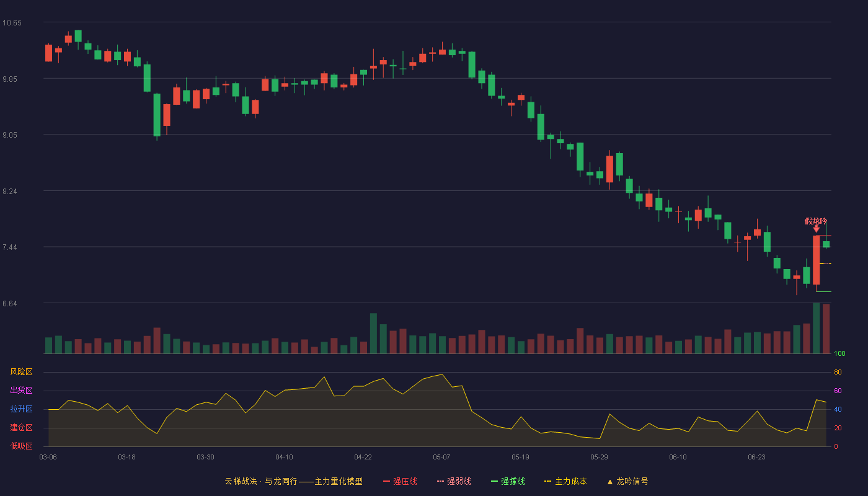Screen dimensions: 868x496
Task: Select the 出货区 zone label
Action: (x=21, y=391)
